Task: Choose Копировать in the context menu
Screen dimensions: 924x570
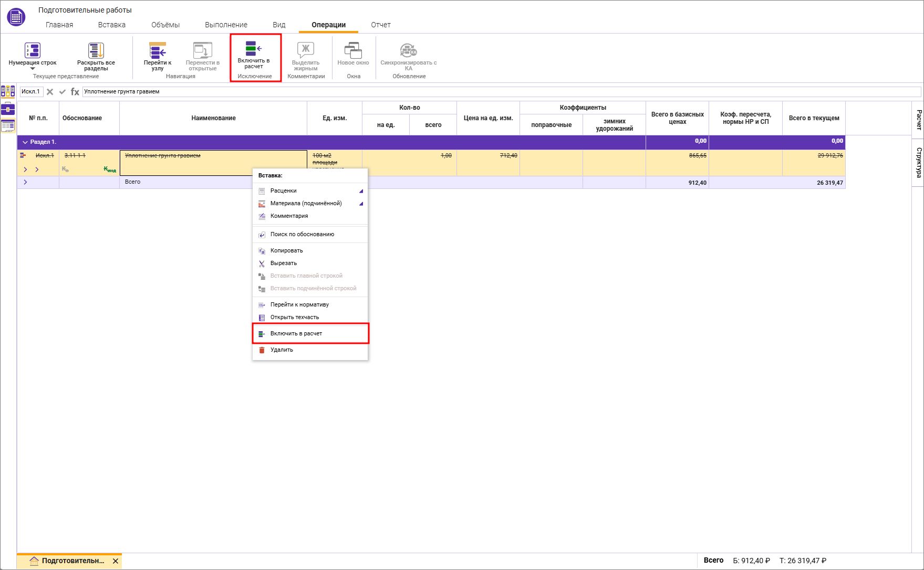Action: [x=286, y=251]
